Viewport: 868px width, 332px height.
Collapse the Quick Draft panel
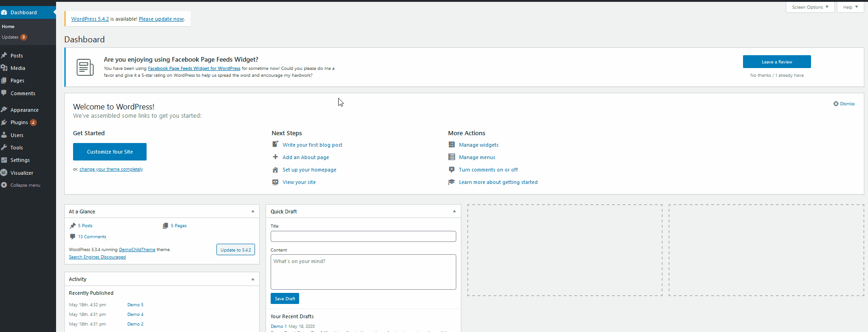[x=454, y=211]
